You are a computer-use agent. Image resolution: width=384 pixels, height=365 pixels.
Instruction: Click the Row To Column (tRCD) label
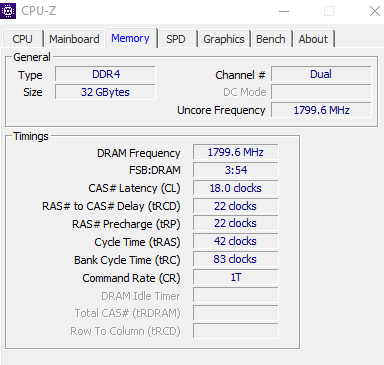[125, 331]
